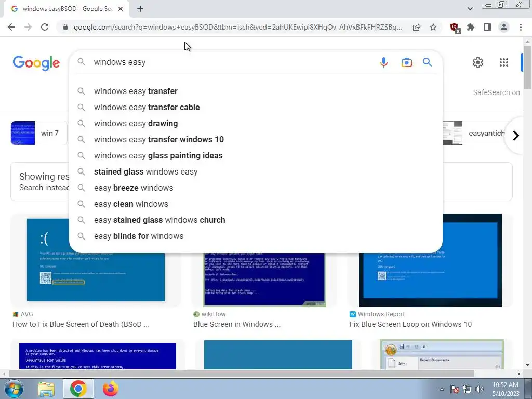Image resolution: width=532 pixels, height=399 pixels.
Task: Submit search with blue magnifier
Action: pyautogui.click(x=427, y=62)
